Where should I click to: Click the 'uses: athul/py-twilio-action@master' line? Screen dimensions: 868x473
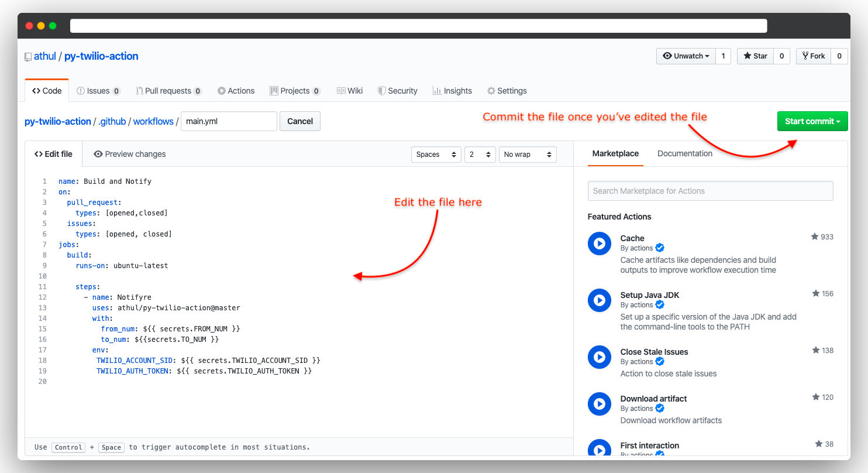[166, 308]
